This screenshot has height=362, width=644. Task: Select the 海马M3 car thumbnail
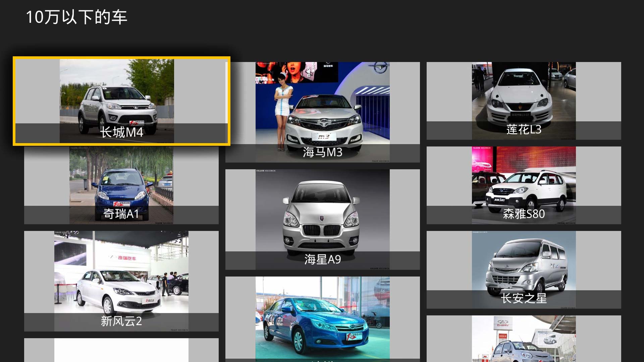322,112
